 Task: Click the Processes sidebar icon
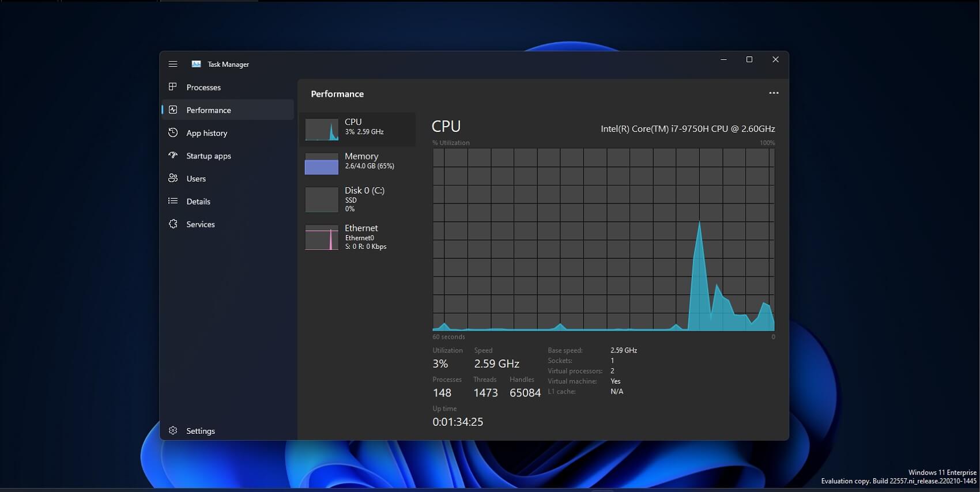(173, 87)
